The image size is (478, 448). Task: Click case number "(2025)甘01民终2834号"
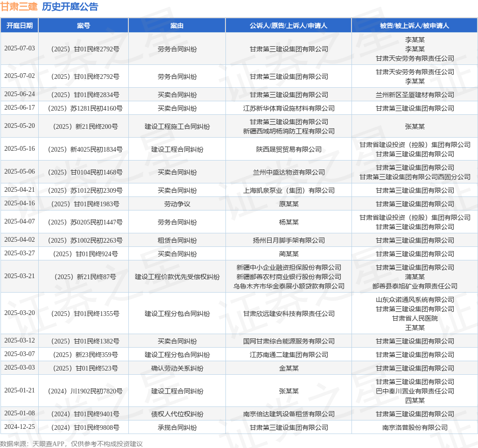(85, 95)
